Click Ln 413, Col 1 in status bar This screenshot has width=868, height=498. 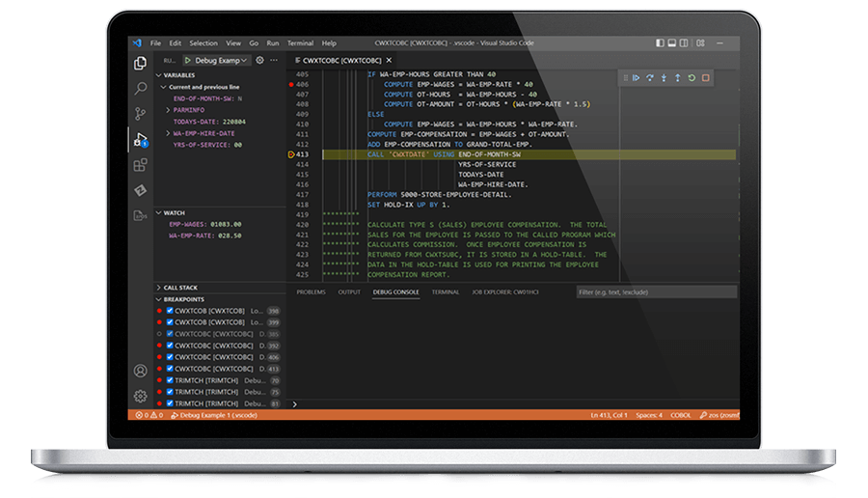tap(608, 416)
